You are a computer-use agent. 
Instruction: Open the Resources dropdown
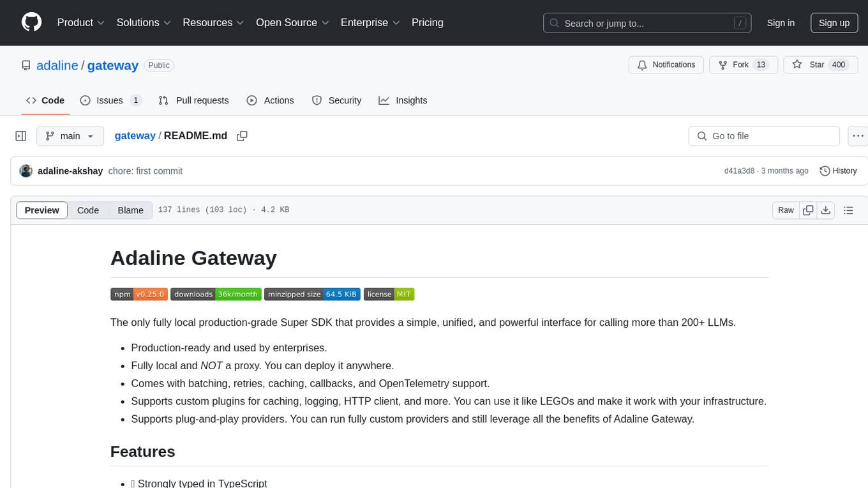click(213, 22)
